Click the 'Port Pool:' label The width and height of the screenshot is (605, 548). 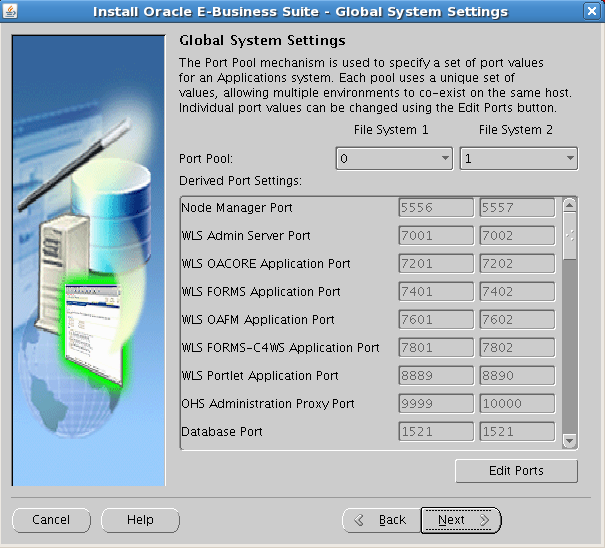pyautogui.click(x=206, y=159)
